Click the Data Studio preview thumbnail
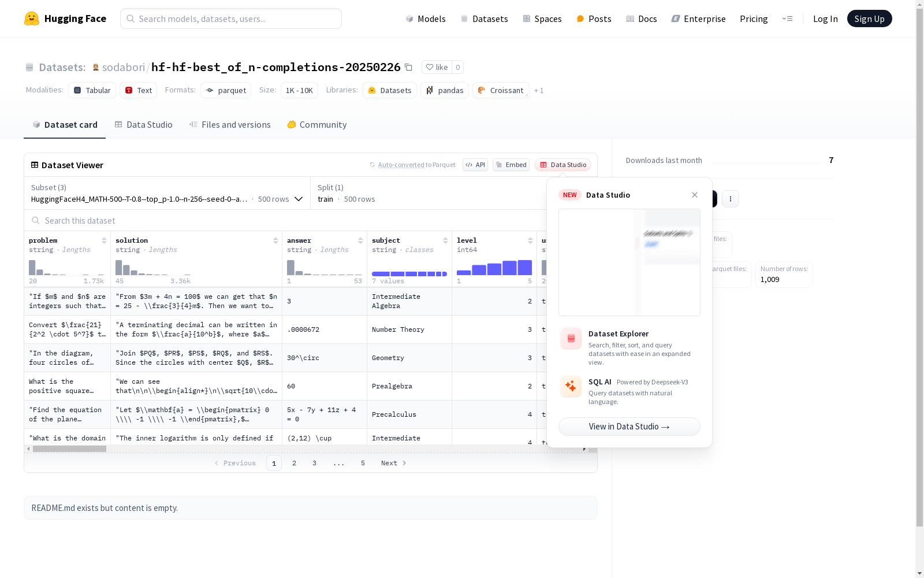The image size is (924, 578). (629, 262)
